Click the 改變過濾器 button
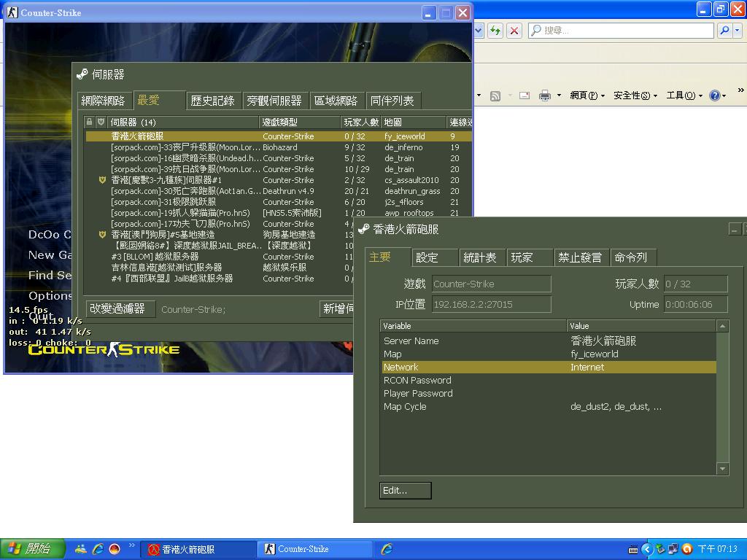 117,309
